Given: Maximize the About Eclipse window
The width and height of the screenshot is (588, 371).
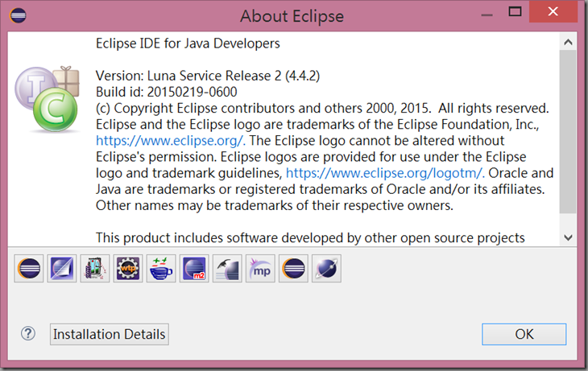Looking at the screenshot, I should point(515,12).
